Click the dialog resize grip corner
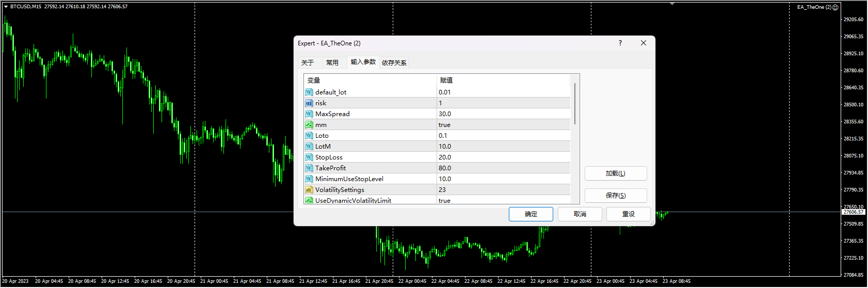 coord(652,223)
